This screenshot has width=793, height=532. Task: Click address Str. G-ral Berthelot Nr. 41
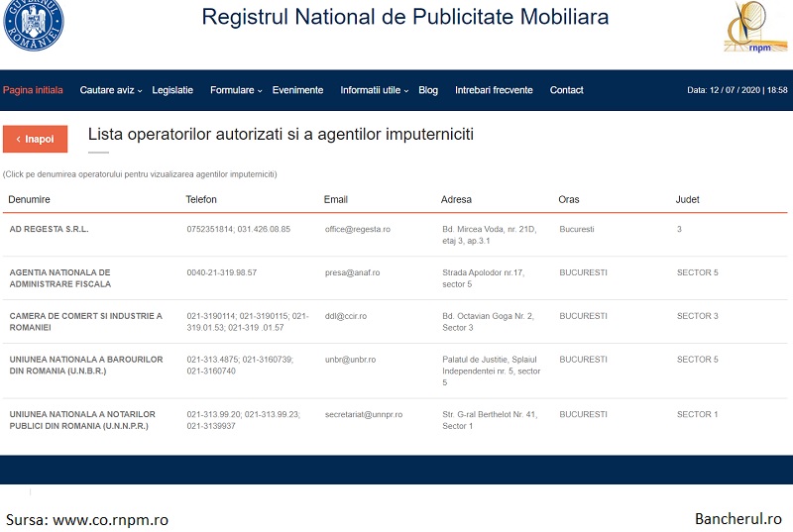pos(490,420)
